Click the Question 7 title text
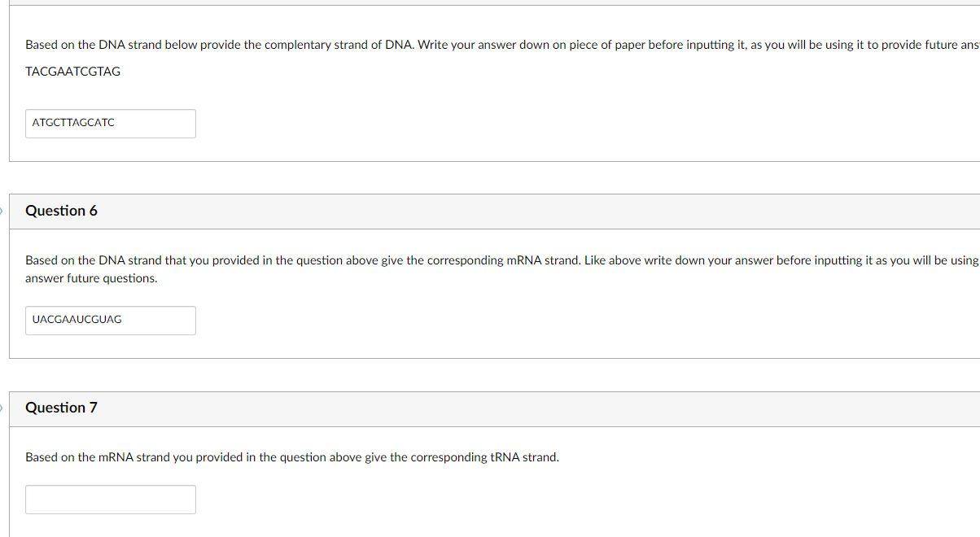This screenshot has width=980, height=537. 61,408
